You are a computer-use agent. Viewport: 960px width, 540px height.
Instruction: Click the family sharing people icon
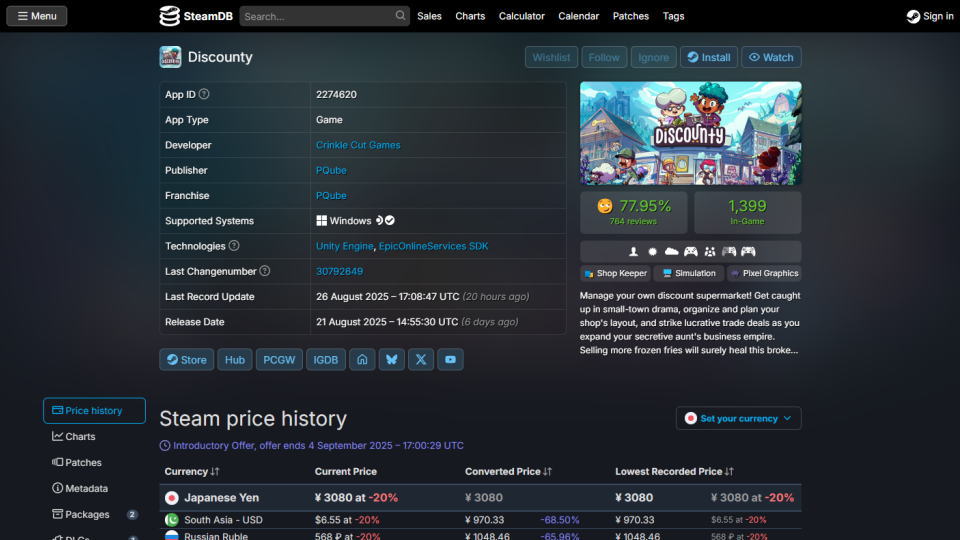point(710,251)
